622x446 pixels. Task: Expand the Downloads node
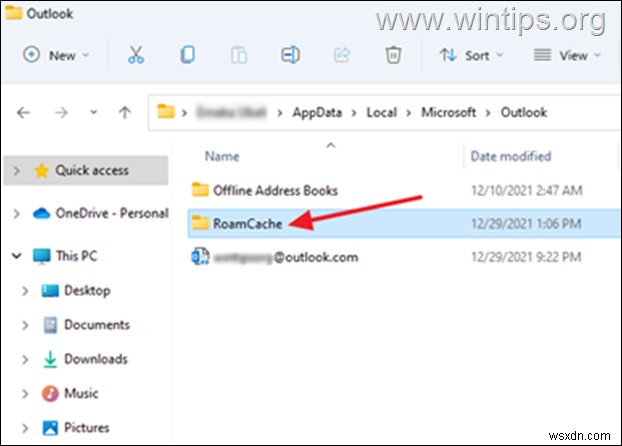pyautogui.click(x=25, y=359)
